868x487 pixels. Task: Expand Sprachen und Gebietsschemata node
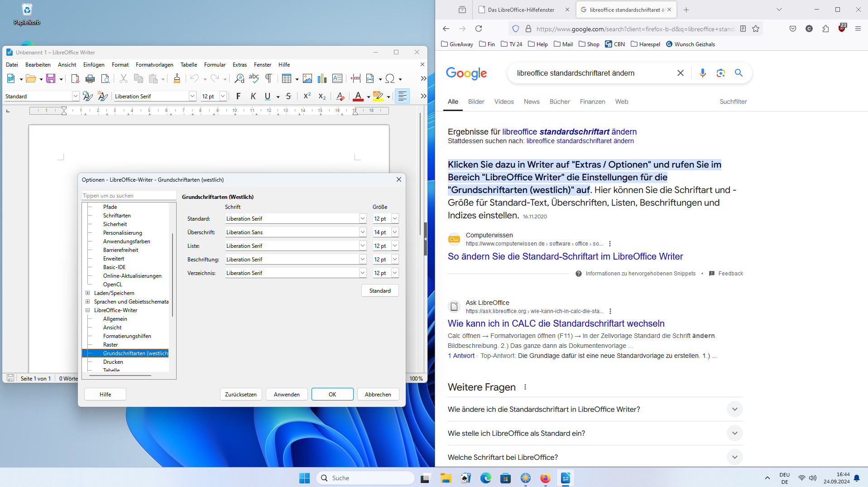click(88, 302)
